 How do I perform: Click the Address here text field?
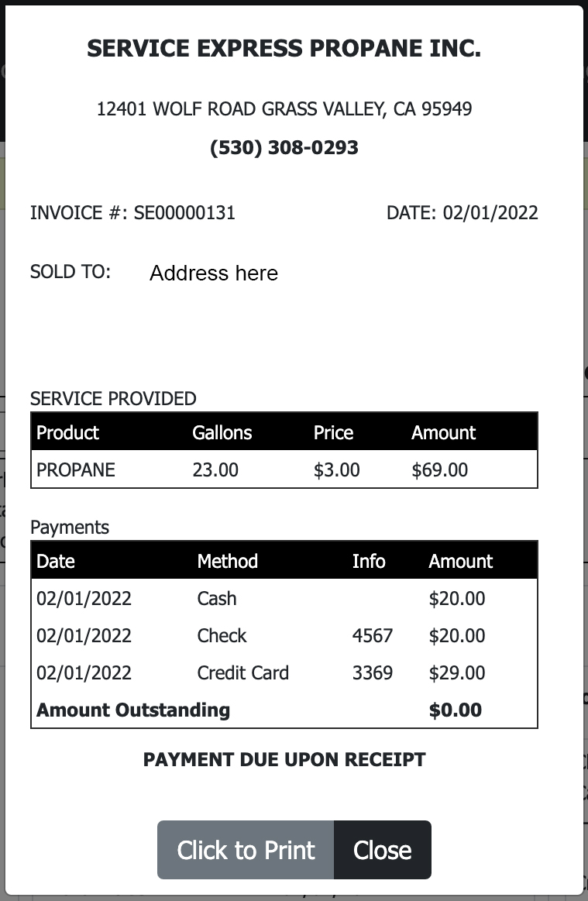pos(214,273)
